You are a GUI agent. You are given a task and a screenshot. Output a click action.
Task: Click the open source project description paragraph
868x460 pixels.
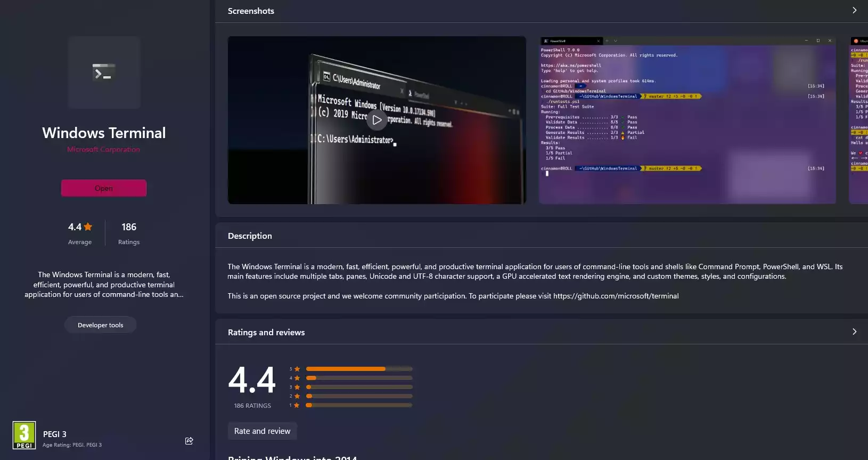click(x=453, y=296)
